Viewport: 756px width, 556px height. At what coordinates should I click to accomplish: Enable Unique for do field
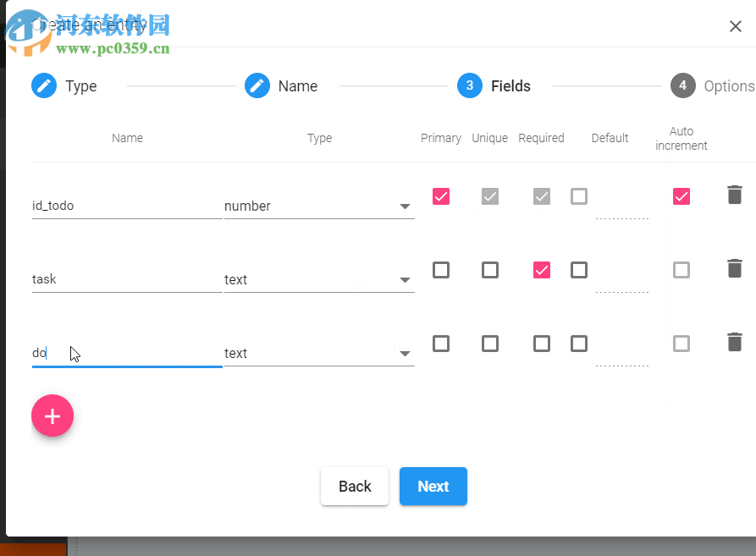pyautogui.click(x=490, y=344)
